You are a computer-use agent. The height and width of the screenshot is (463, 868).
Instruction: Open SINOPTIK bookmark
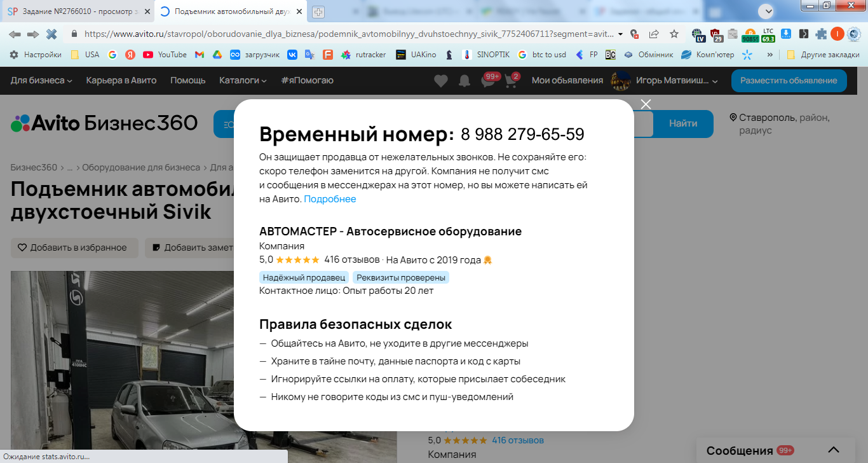pos(486,55)
